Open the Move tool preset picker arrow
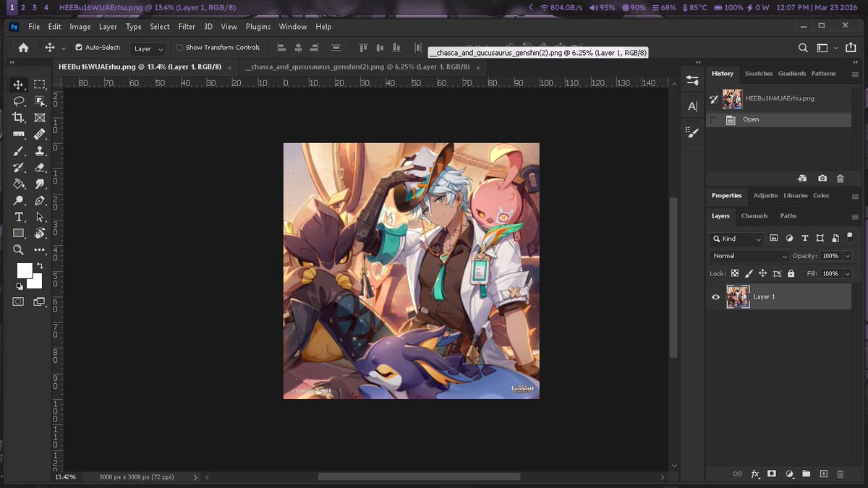Screen dimensions: 868x488 click(x=64, y=48)
